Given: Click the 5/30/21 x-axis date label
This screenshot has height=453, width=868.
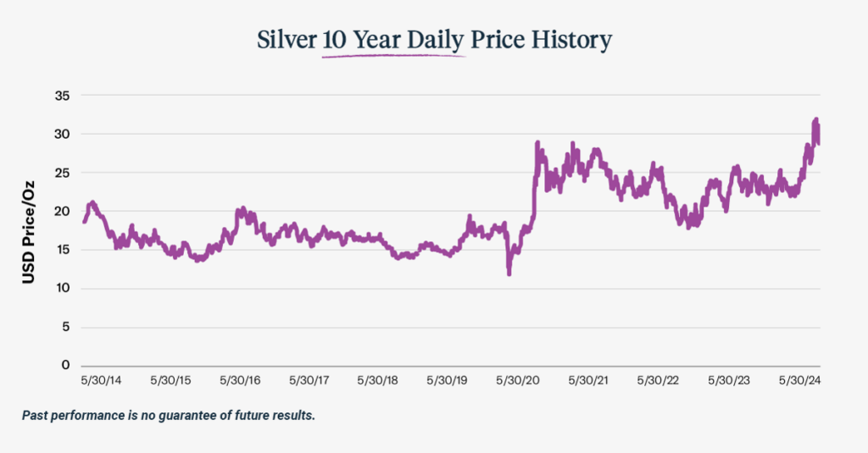Looking at the screenshot, I should click(x=588, y=381).
